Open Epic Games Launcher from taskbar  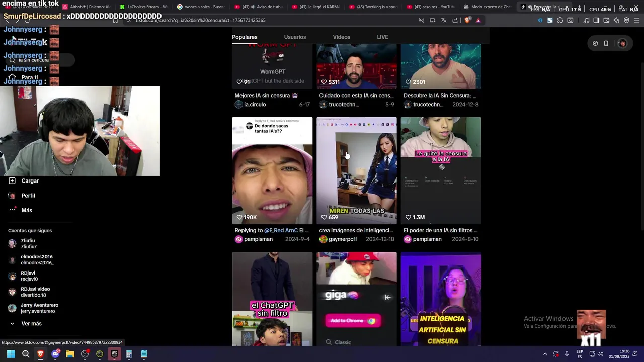tap(114, 354)
